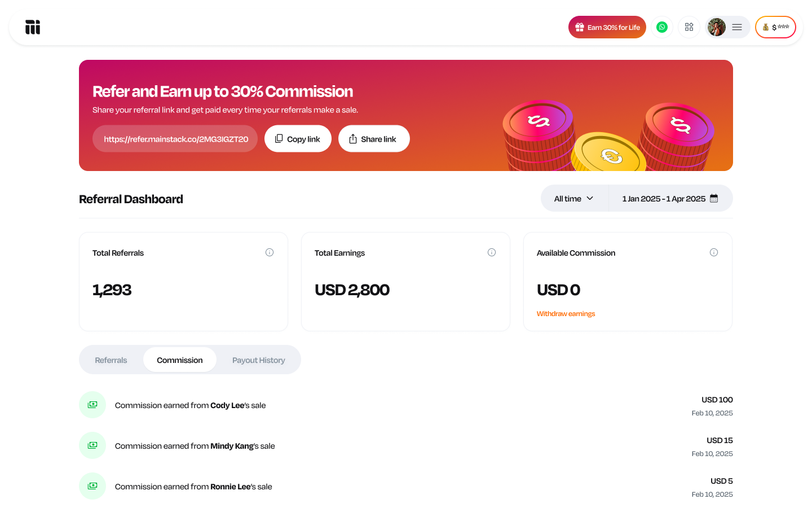Click the Copy link button

(298, 139)
